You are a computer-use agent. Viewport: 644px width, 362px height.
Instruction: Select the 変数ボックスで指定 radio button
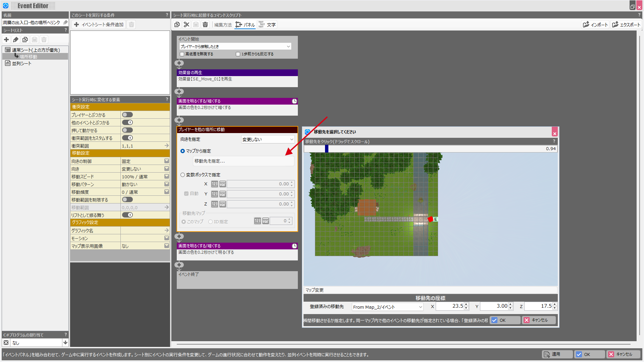pyautogui.click(x=183, y=175)
